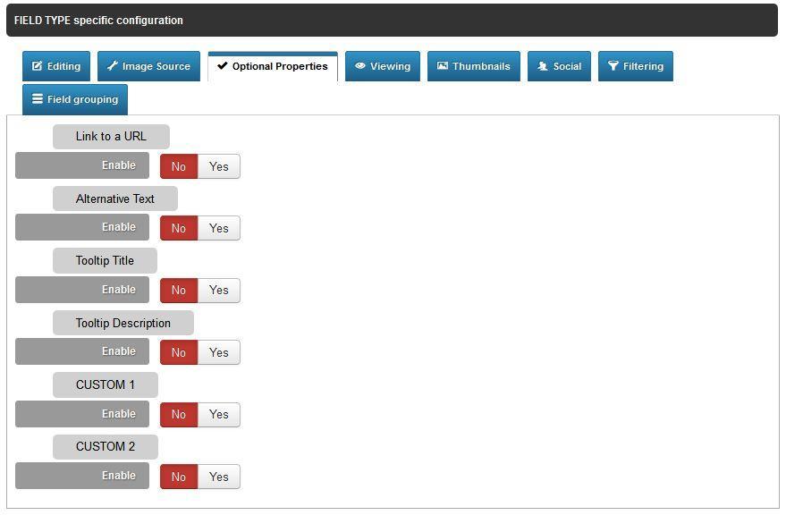Click the CUSTOM 2 heading
Viewport: 803px width, 532px height.
pyautogui.click(x=106, y=446)
